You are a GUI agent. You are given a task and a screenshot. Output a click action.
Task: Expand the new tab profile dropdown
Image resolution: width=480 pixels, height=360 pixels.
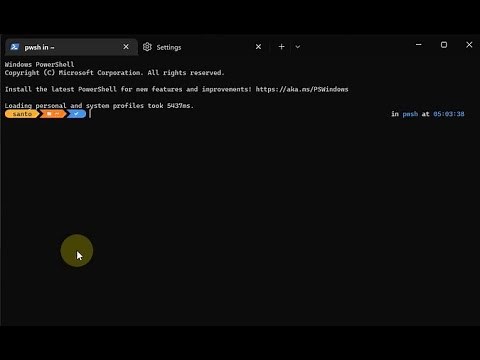298,47
